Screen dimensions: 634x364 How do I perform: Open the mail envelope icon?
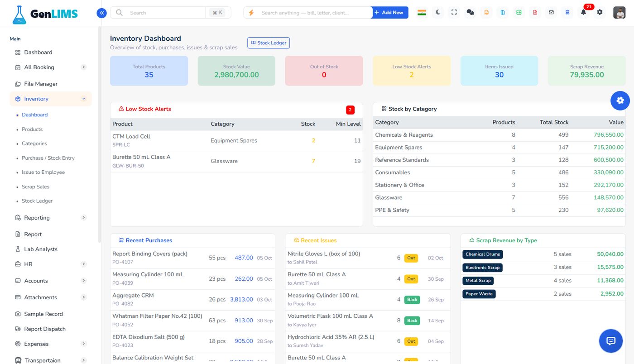coord(551,13)
